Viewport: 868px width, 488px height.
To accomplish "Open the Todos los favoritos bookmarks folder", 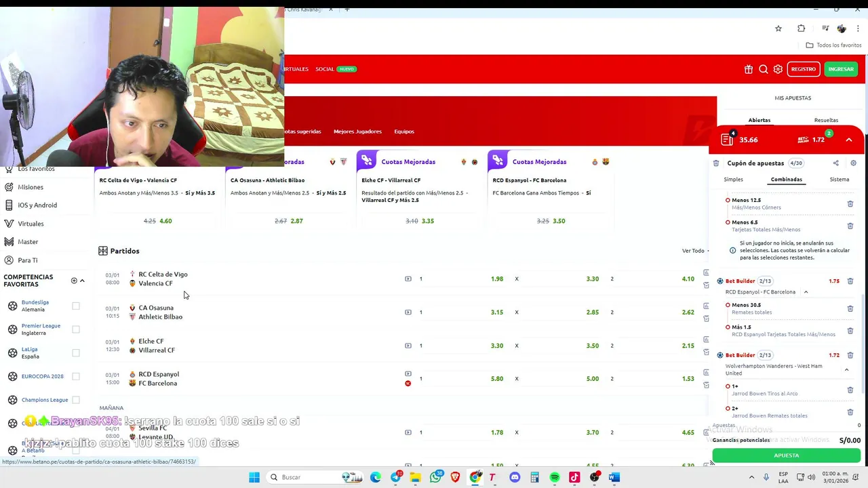I will (833, 45).
